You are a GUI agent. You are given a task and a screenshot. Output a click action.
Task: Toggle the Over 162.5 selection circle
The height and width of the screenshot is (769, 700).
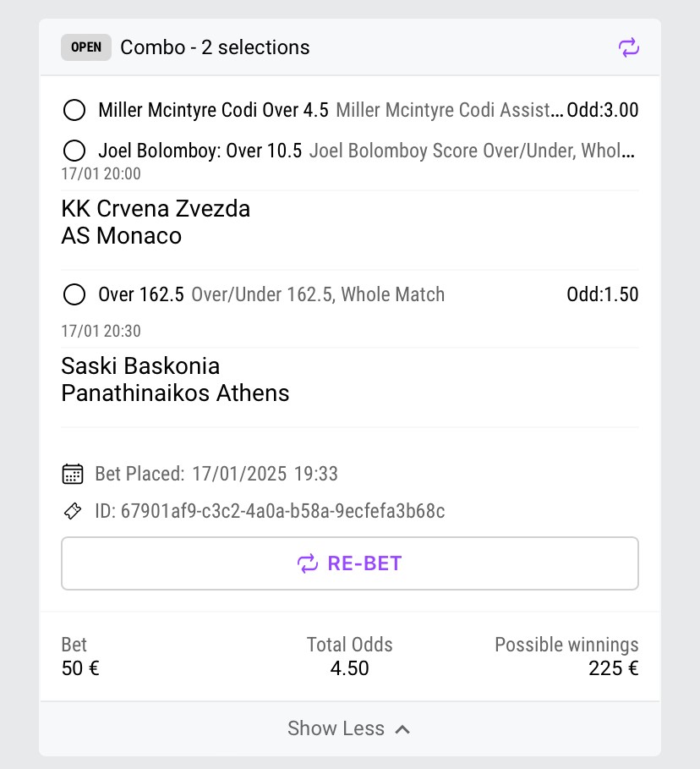click(74, 295)
